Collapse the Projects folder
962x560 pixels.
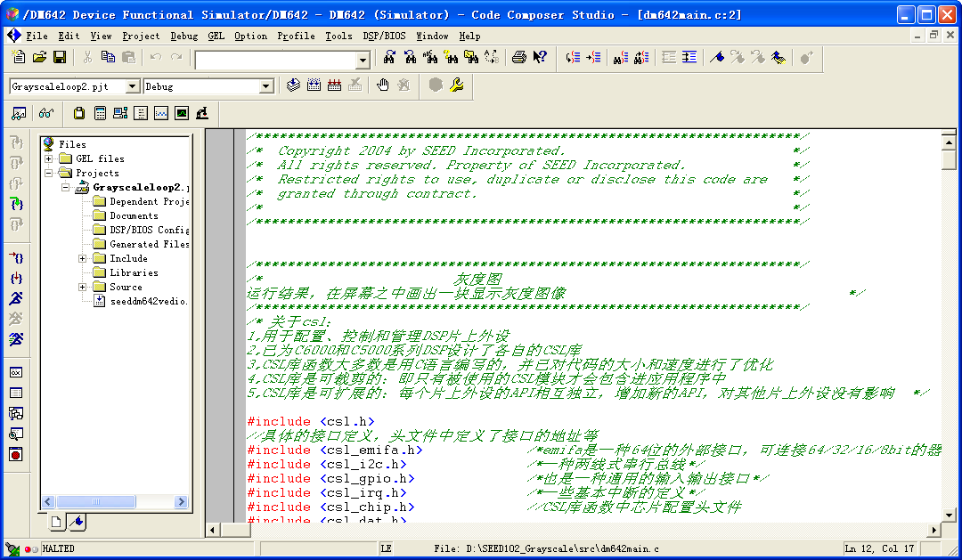click(x=48, y=173)
